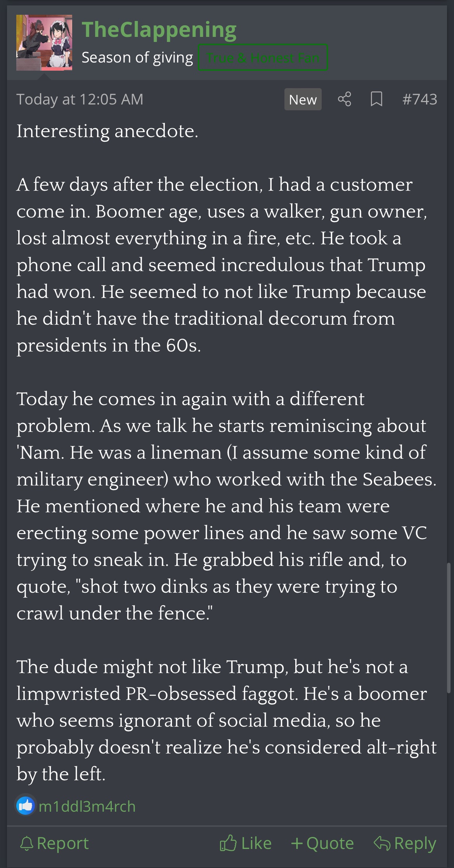This screenshot has width=454, height=868.
Task: Click the 'Season of giving' user title
Action: point(137,57)
